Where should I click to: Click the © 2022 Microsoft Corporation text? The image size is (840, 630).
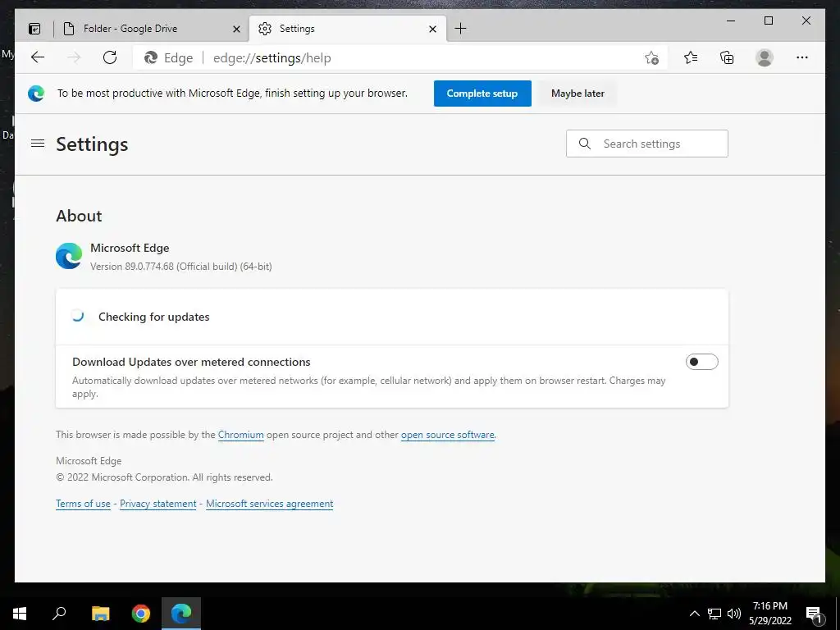(x=164, y=477)
